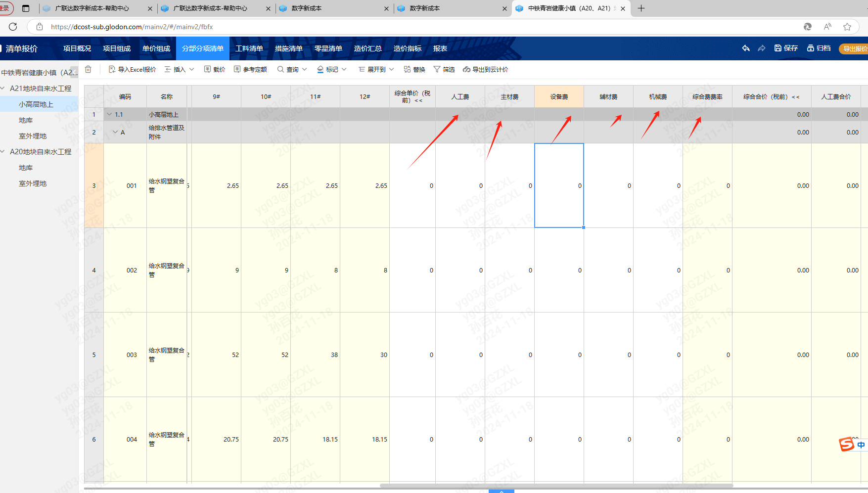The image size is (868, 493).
Task: Import Excel quotation via 导入Excel报价
Action: click(x=132, y=69)
